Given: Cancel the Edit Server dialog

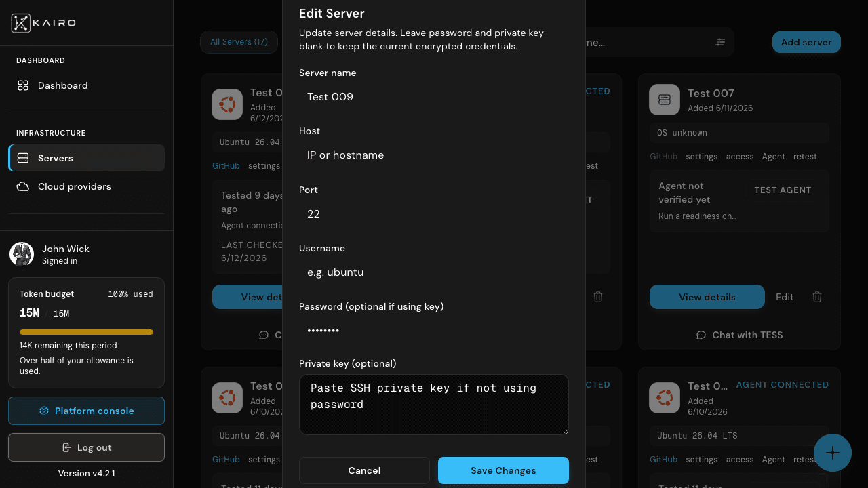Looking at the screenshot, I should (x=364, y=470).
